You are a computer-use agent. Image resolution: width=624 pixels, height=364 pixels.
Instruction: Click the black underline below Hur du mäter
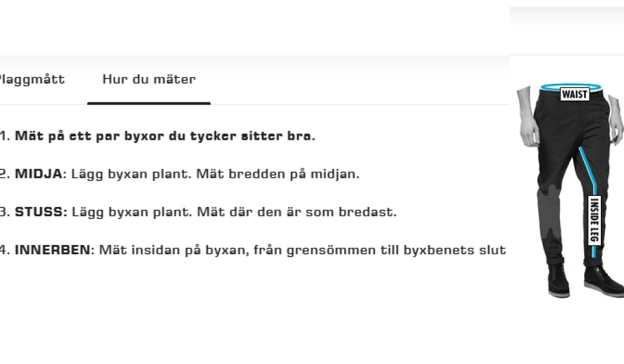148,103
